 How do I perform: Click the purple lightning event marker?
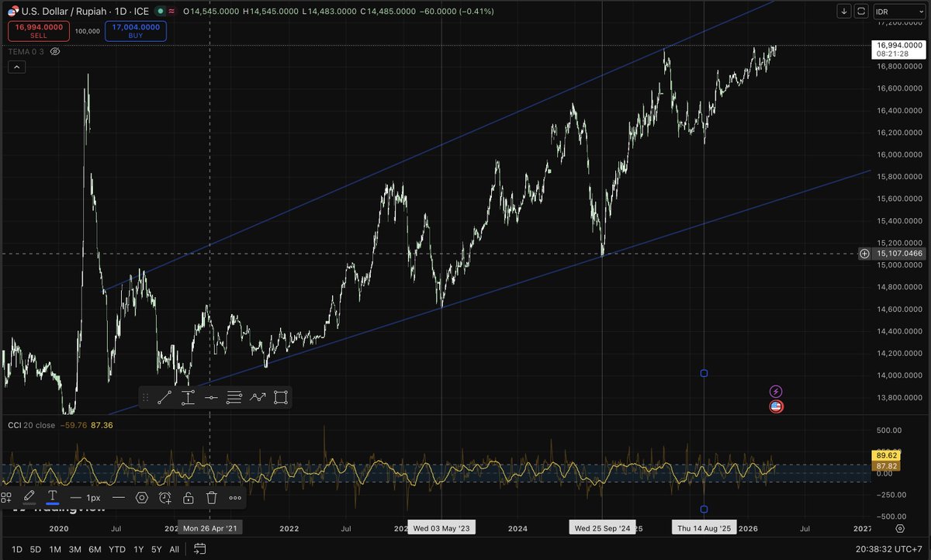[x=776, y=392]
